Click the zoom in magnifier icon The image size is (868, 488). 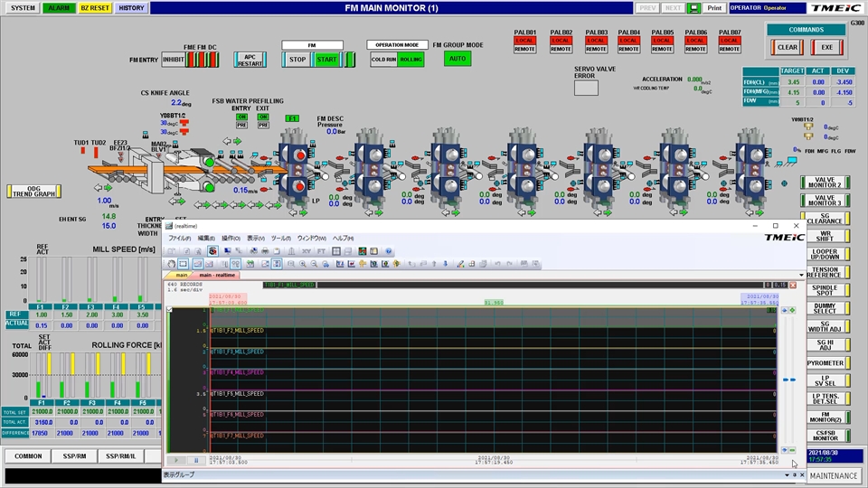[x=302, y=264]
